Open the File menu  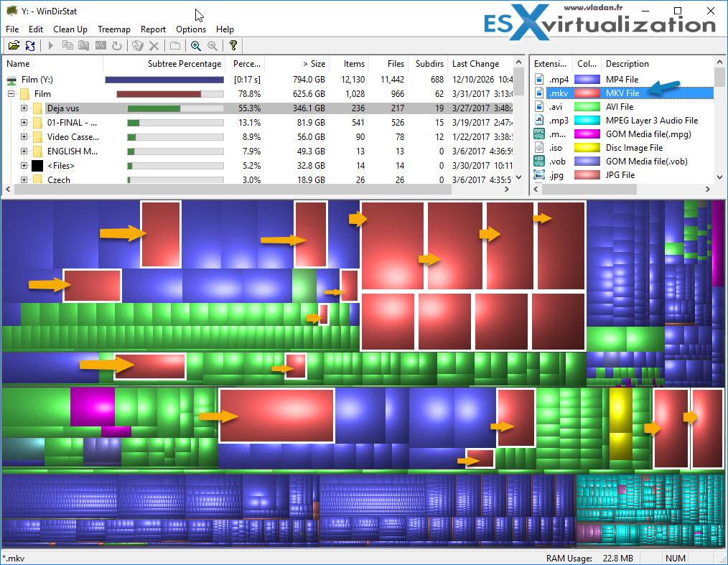(x=12, y=29)
